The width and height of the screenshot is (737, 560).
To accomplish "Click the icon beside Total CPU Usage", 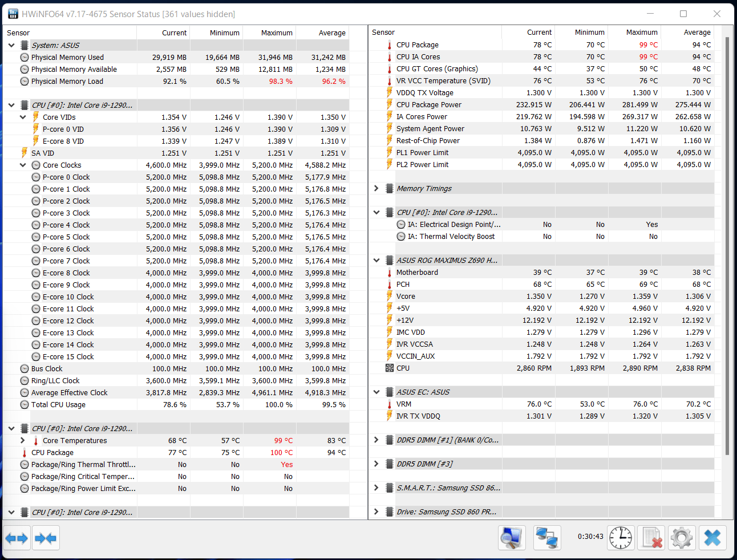I will pos(25,405).
